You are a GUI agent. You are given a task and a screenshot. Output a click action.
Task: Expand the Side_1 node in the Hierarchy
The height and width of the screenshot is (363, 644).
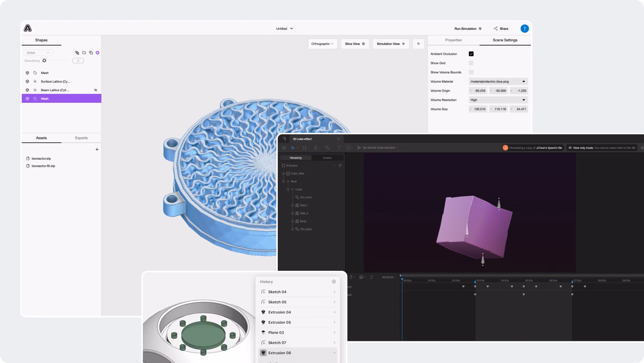click(292, 205)
